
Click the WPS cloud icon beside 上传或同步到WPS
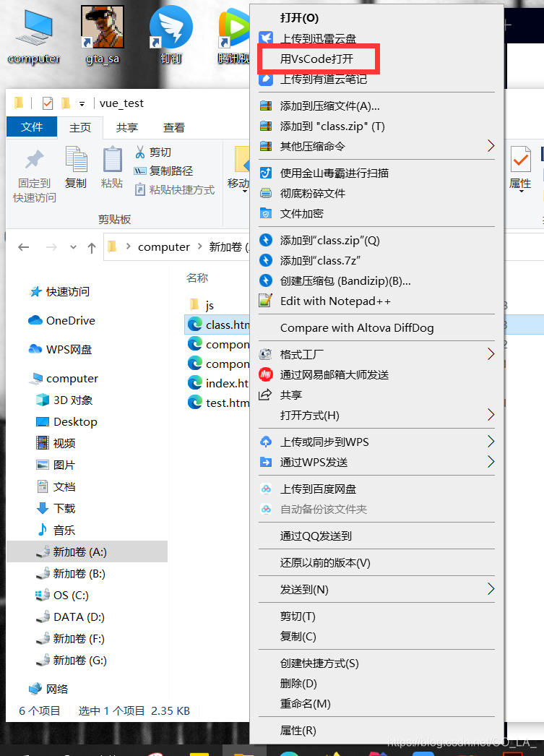coord(266,442)
